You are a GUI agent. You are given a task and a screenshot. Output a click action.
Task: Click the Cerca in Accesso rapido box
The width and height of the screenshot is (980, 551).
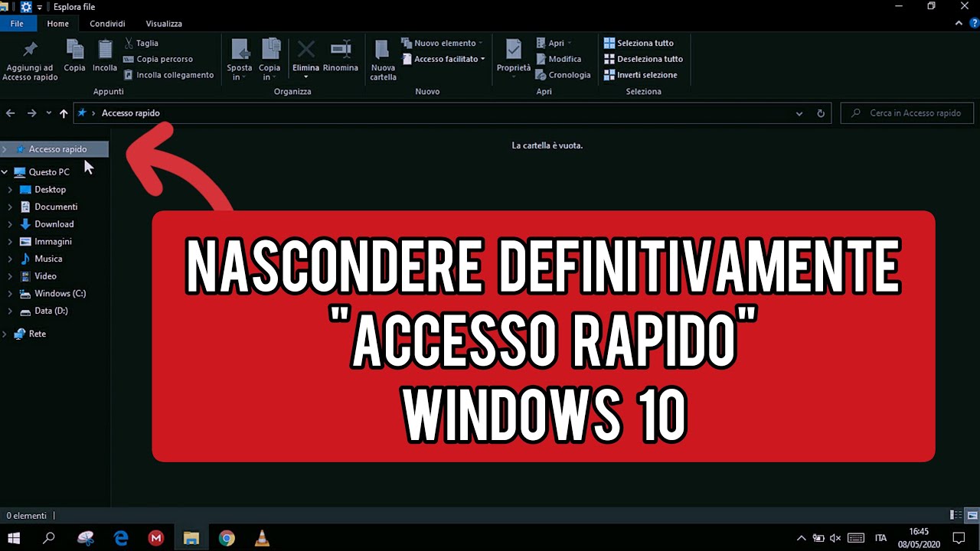(907, 113)
